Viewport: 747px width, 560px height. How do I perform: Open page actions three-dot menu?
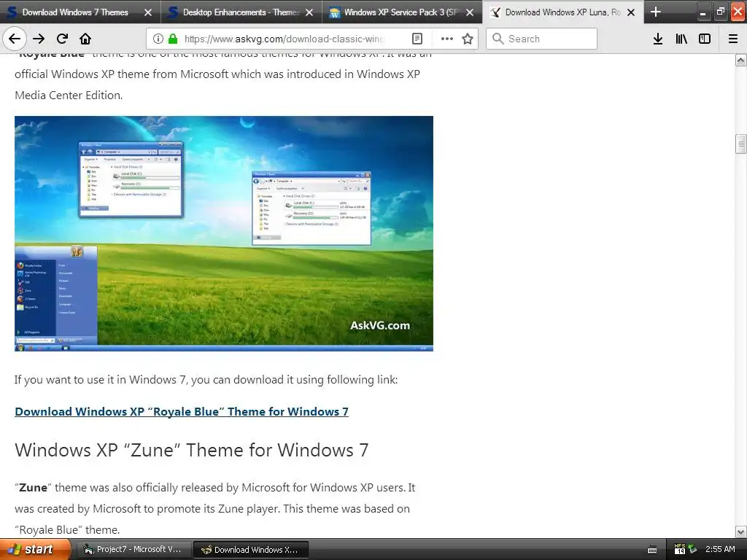(447, 39)
